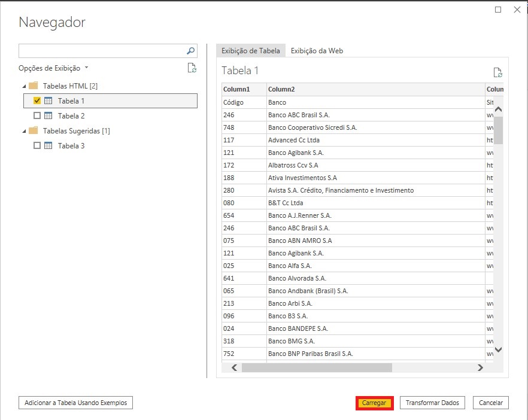Select the Tabela 1 tree item
Viewport: 528px width, 420px height.
point(110,101)
